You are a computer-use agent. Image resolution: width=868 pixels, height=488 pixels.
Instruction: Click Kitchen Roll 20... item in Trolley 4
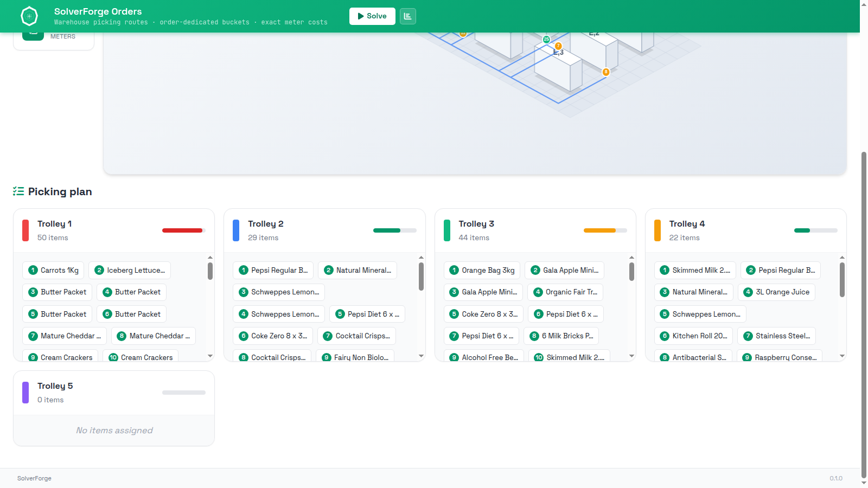point(693,336)
